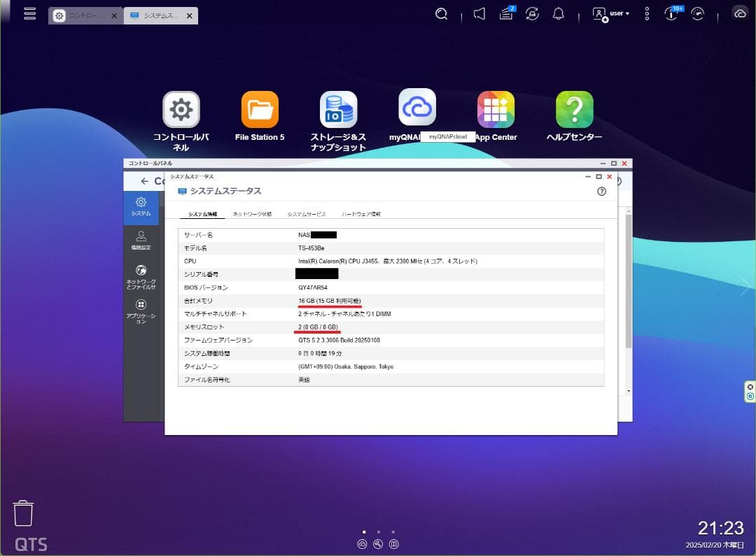Open the App Center
The width and height of the screenshot is (756, 556).
(x=496, y=108)
